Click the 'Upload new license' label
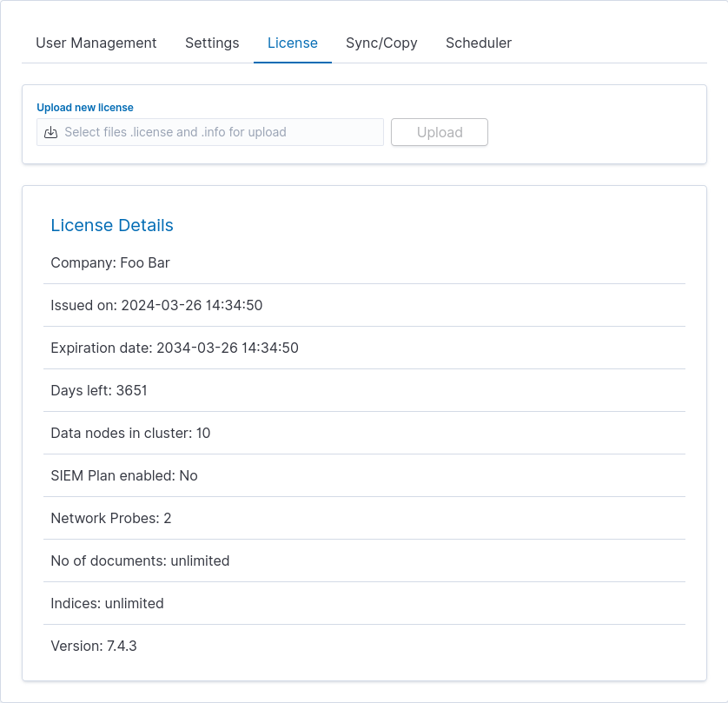728x703 pixels. coord(85,107)
